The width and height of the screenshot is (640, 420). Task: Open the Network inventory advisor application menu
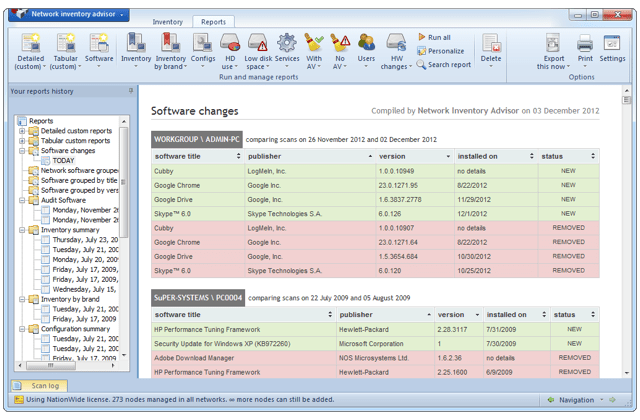72,15
